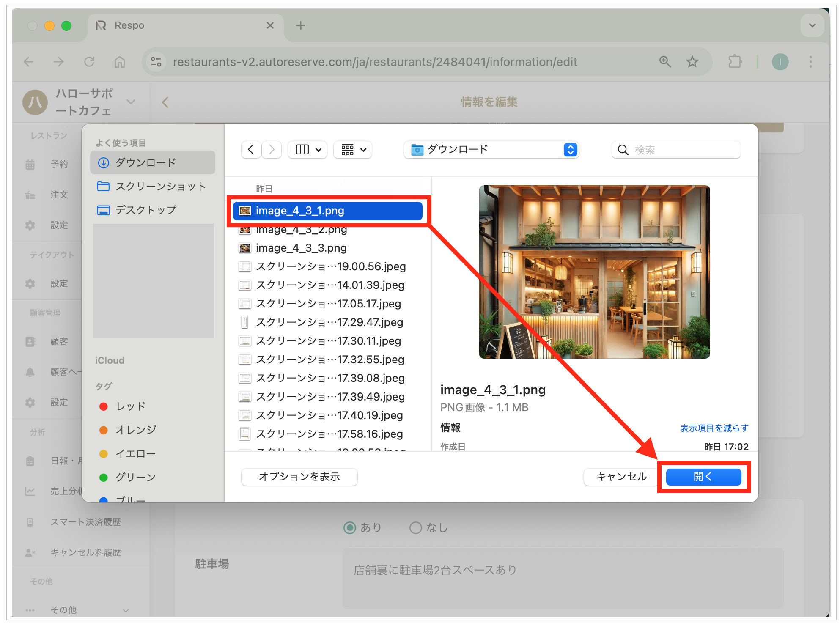Click the browser home icon
The width and height of the screenshot is (840, 623).
point(120,62)
